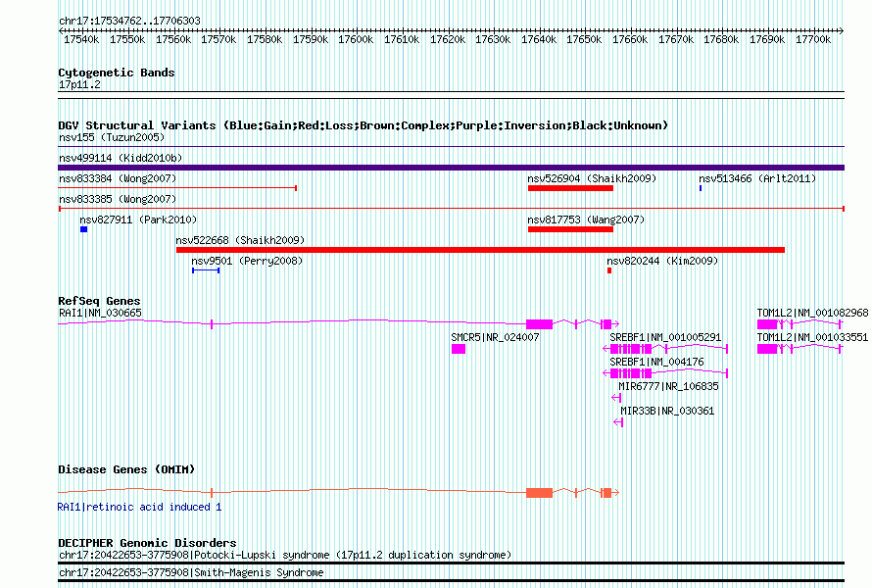Click the nsv513466 (Arlt2011) label
Image resolution: width=872 pixels, height=588 pixels.
pos(757,178)
